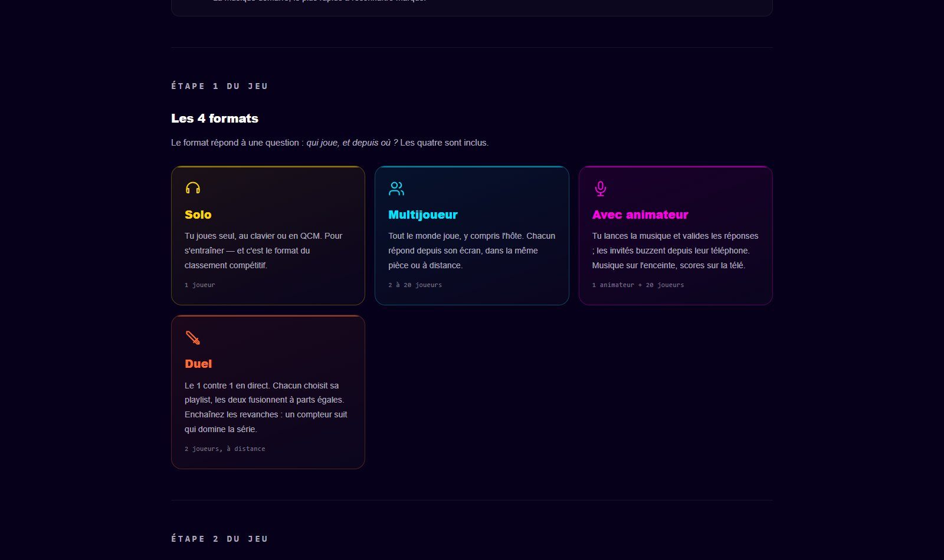
Task: Click the '2 à 20 joueurs' label
Action: pyautogui.click(x=415, y=285)
